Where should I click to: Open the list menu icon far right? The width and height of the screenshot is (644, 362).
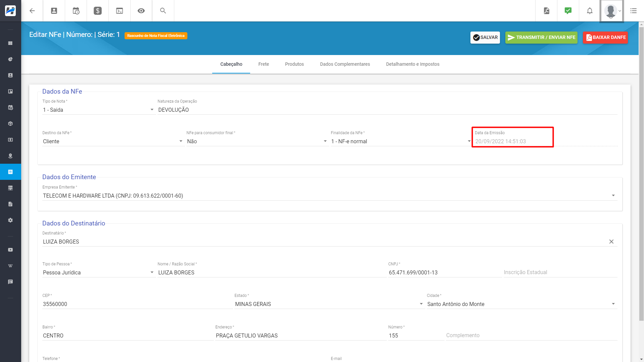tap(634, 11)
